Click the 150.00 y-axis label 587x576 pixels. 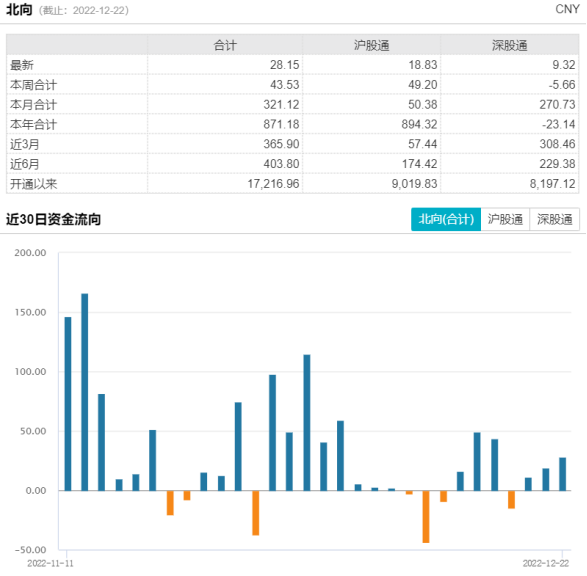click(x=30, y=312)
